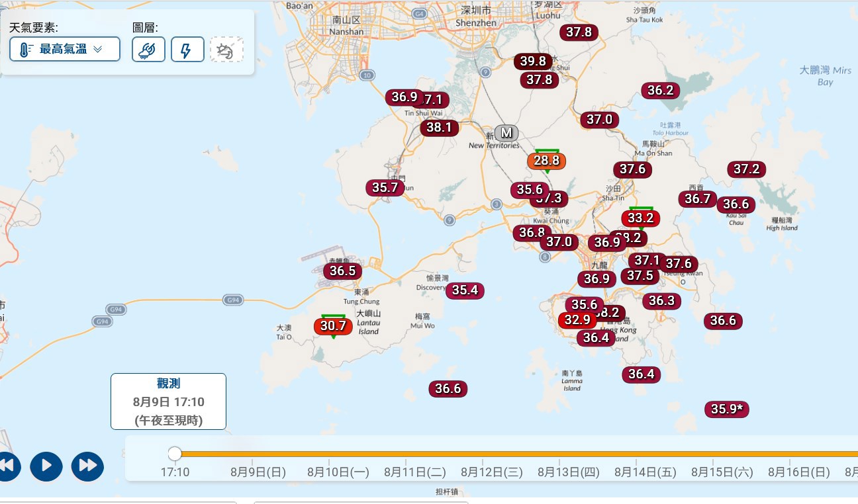Screen dimensions: 858x504
Task: Jump to 8月9日(日) on the timeline
Action: pos(258,472)
